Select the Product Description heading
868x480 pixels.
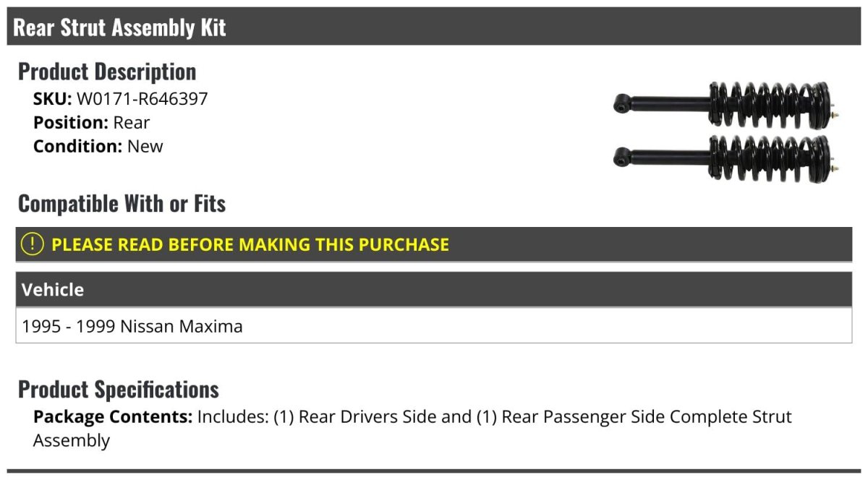point(107,72)
